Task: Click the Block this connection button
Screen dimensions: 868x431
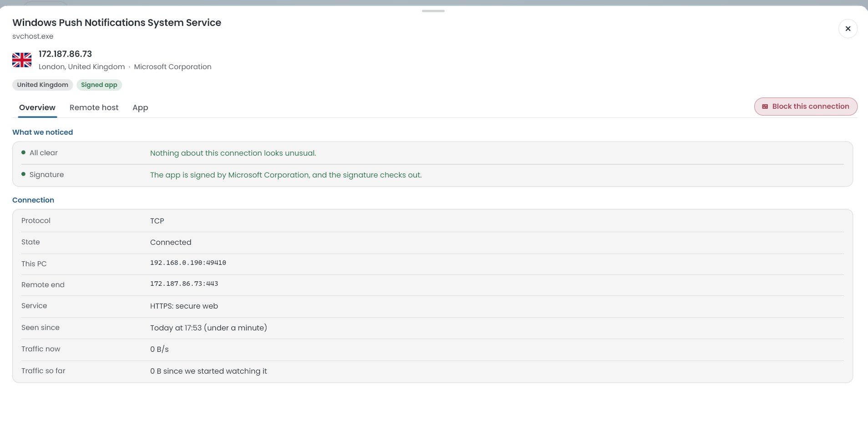Action: click(806, 106)
